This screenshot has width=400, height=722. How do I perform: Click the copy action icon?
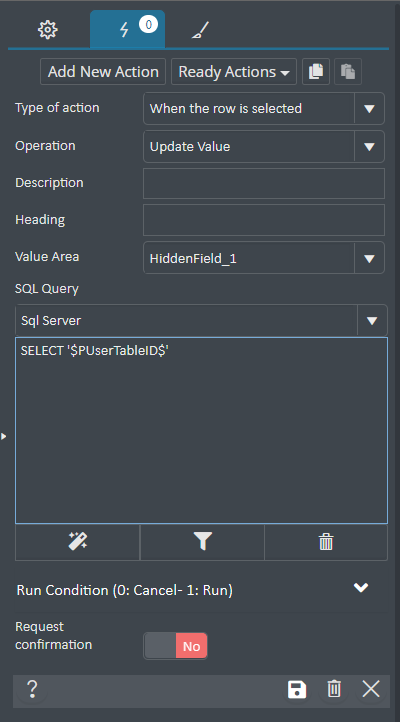(316, 71)
